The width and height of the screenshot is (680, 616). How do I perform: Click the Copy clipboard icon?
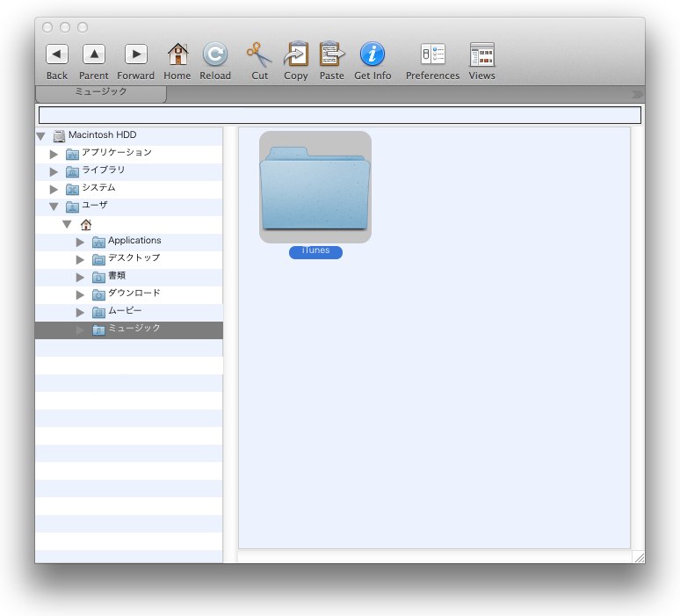[296, 54]
